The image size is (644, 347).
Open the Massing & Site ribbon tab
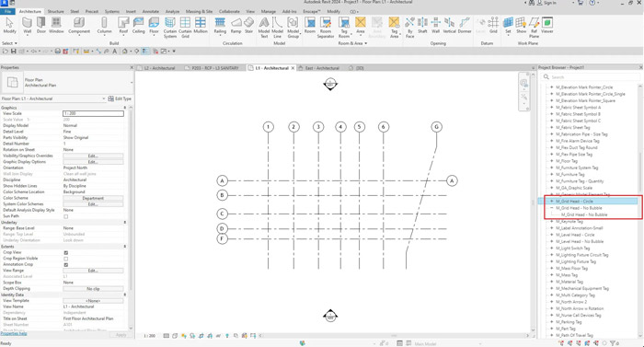200,12
